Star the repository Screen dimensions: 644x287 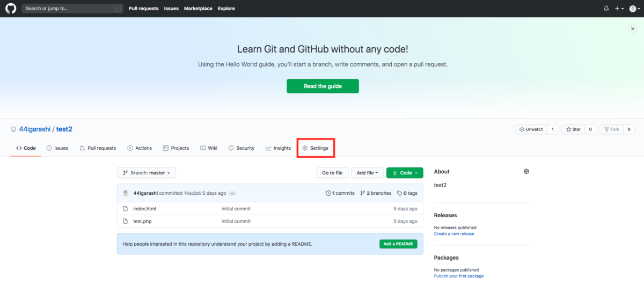(x=573, y=129)
